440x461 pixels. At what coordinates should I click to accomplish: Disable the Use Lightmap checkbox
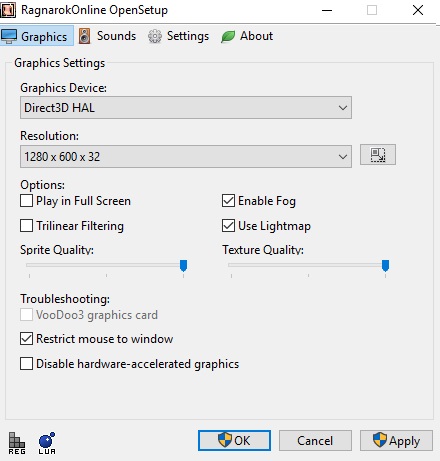228,226
